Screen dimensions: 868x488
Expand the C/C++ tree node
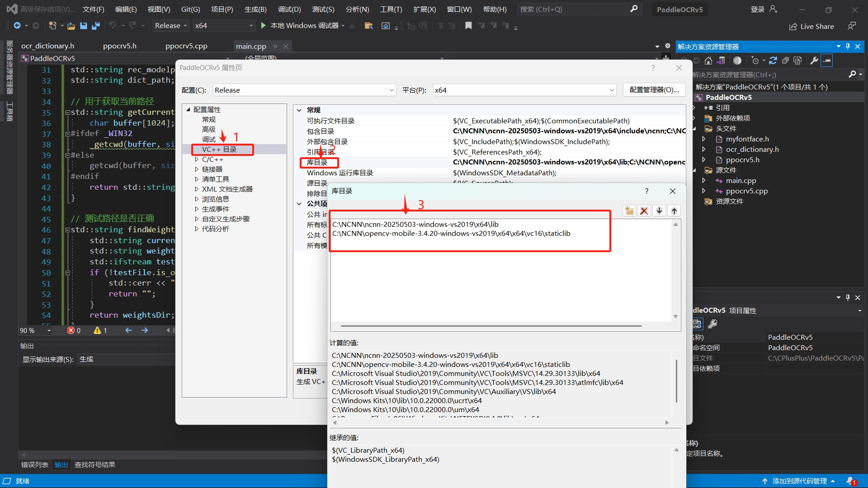(197, 160)
